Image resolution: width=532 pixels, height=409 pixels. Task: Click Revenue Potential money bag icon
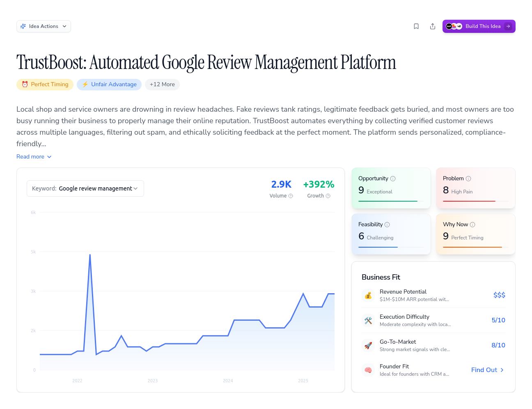pyautogui.click(x=368, y=295)
